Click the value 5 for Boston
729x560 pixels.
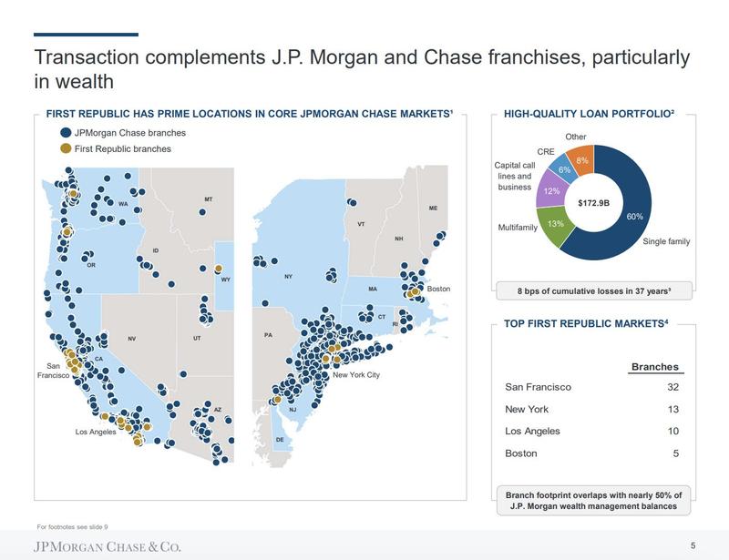(x=676, y=453)
